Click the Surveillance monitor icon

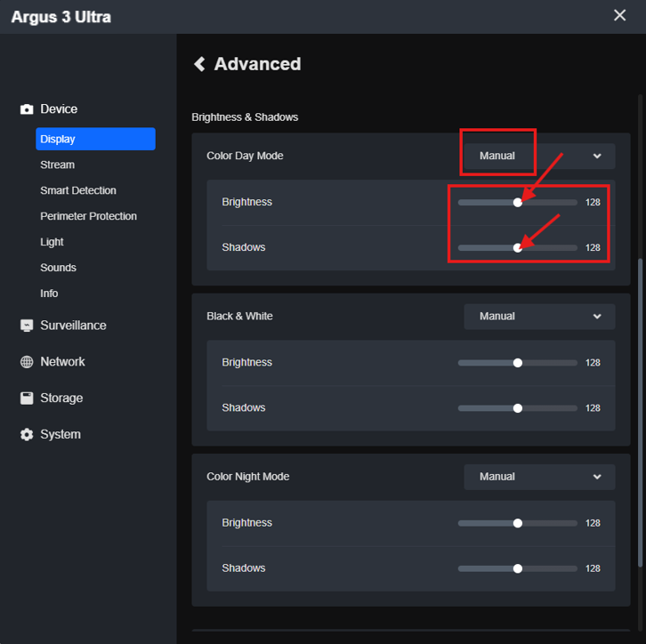pos(27,326)
